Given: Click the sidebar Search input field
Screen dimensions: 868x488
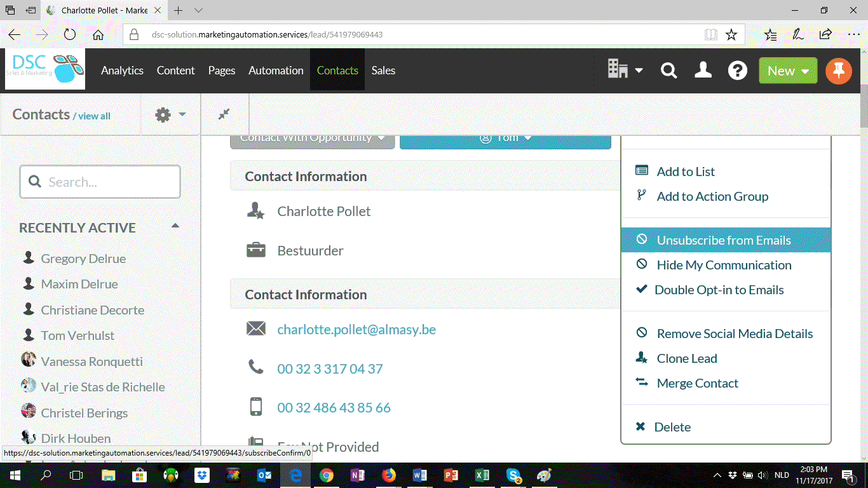Looking at the screenshot, I should [100, 182].
